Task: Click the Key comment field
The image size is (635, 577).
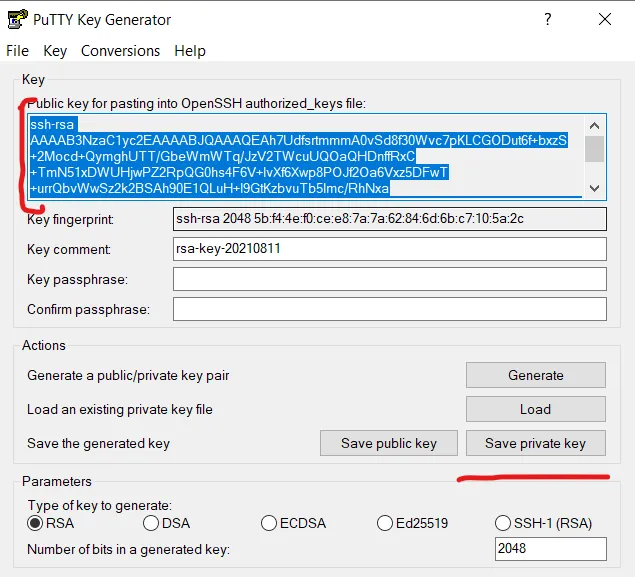Action: click(x=390, y=249)
